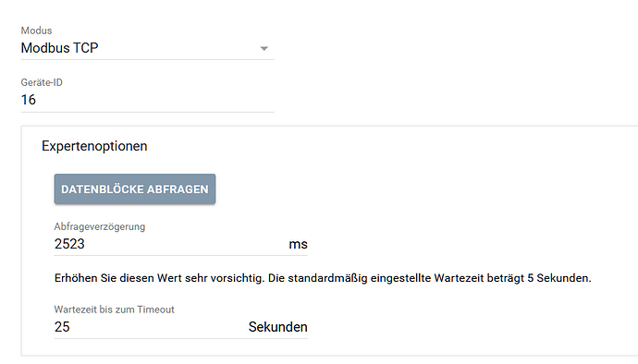Image resolution: width=638 pixels, height=364 pixels.
Task: Open the Modus dropdown showing Modbus TCP
Action: pyautogui.click(x=147, y=48)
